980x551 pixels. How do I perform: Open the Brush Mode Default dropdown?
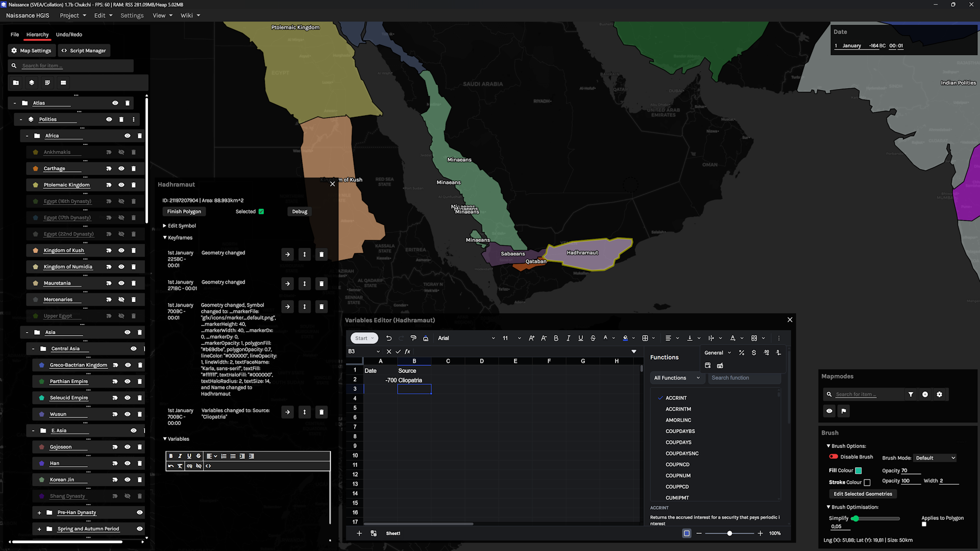pyautogui.click(x=935, y=458)
